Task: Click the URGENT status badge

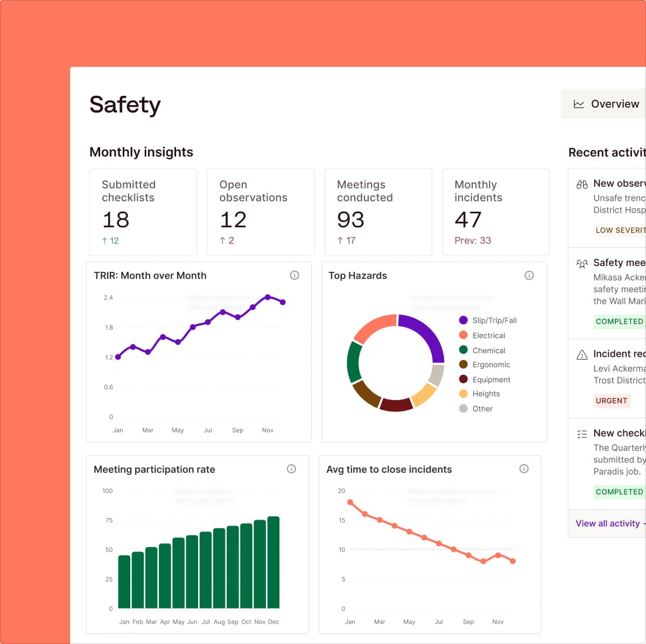Action: (612, 401)
